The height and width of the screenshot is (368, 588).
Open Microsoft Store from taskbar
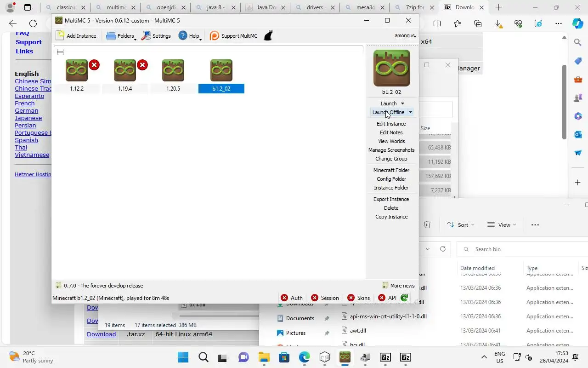pos(284,357)
